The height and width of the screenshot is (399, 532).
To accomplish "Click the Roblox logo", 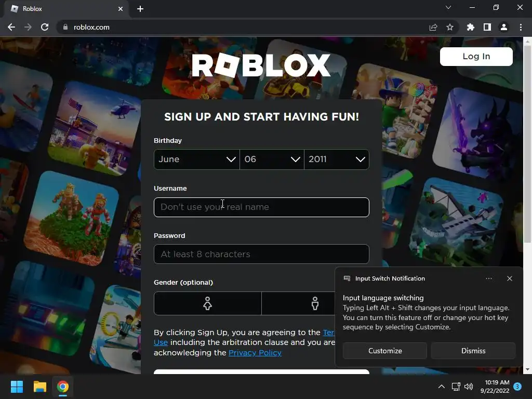I will click(261, 65).
